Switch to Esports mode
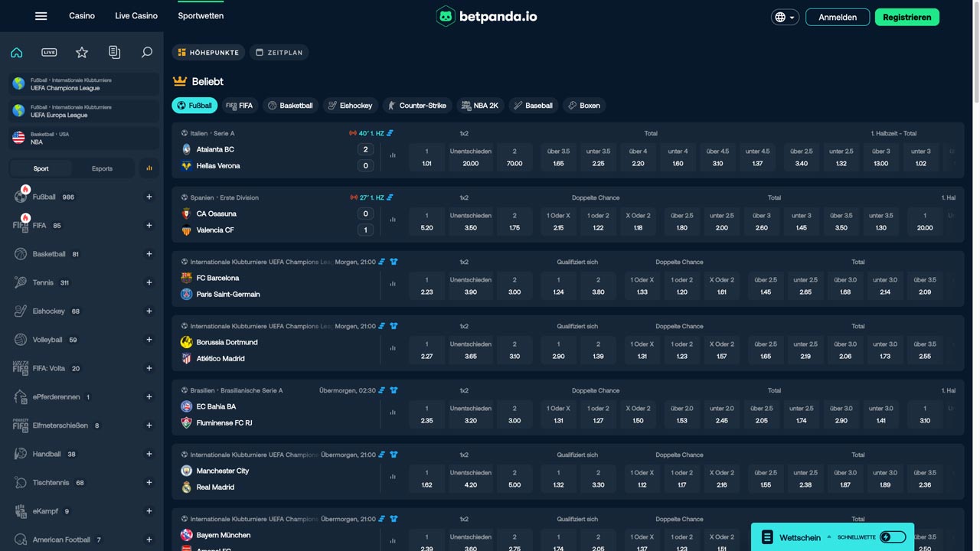This screenshot has width=980, height=551. 102,168
